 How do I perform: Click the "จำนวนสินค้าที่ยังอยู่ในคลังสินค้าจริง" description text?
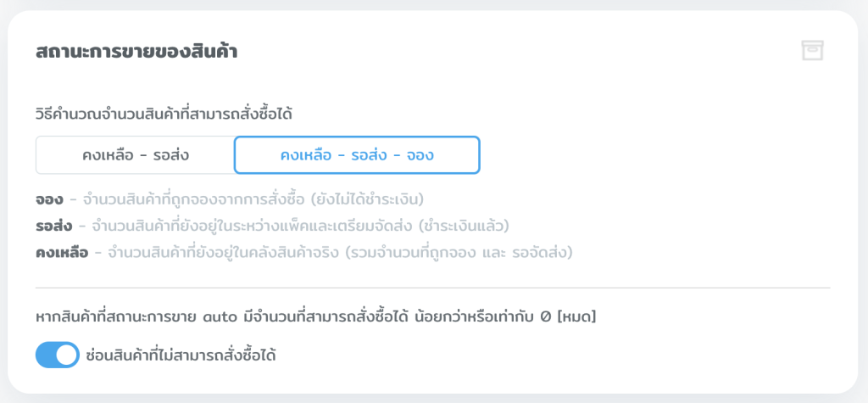225,252
